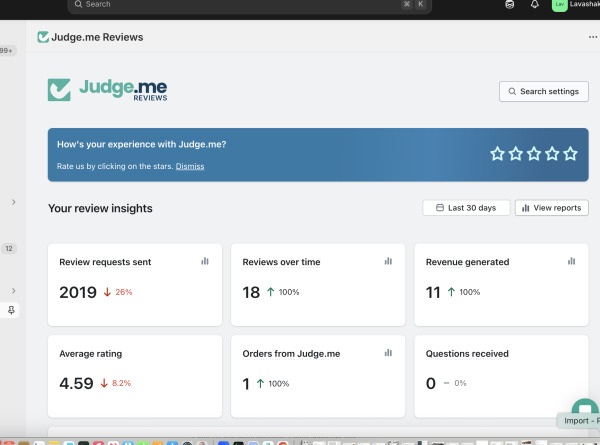Click the Average rating card title

click(x=91, y=354)
